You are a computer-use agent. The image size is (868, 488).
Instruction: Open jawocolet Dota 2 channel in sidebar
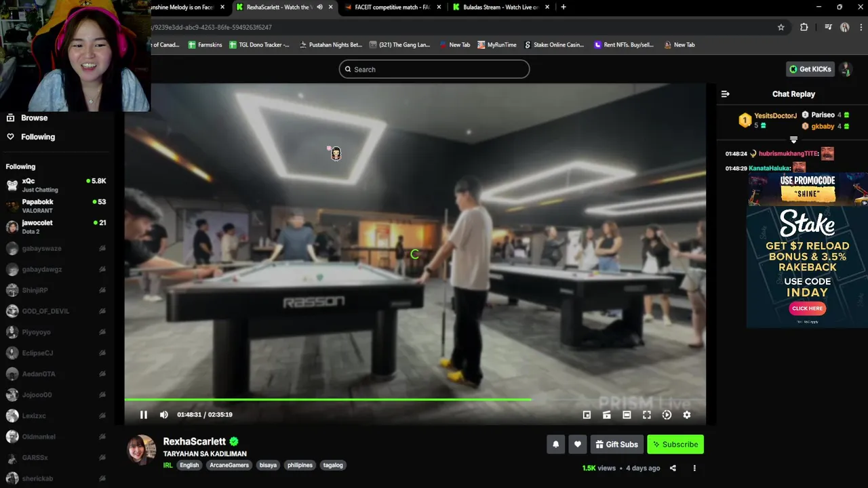[x=57, y=227]
